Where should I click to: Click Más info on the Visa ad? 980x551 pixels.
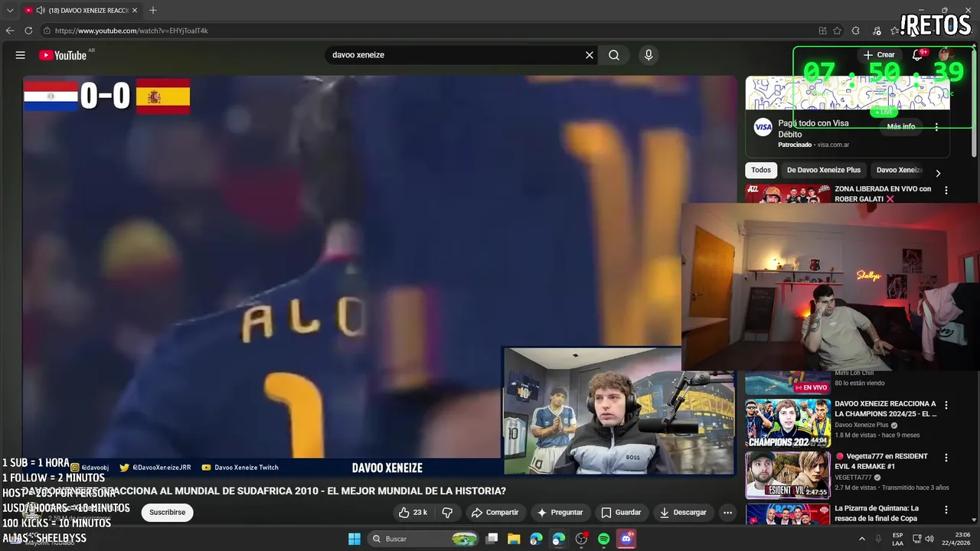[x=901, y=127]
